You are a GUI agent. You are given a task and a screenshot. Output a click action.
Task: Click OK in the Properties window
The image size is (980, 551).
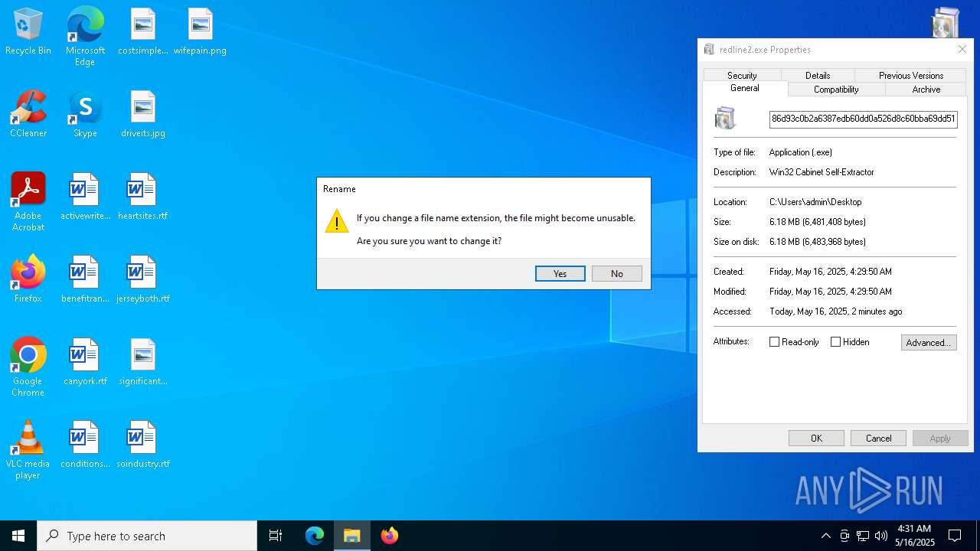click(817, 439)
